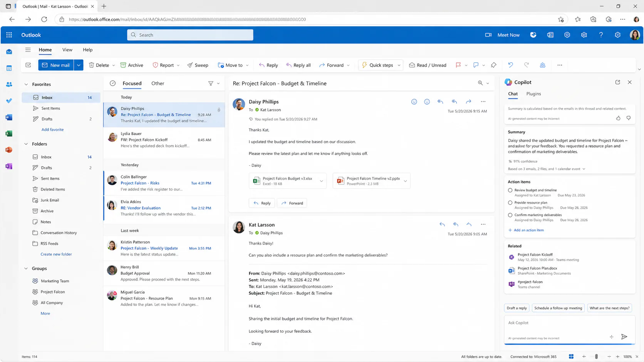Click the Meet Now camera icon
This screenshot has height=362, width=644.
[x=488, y=35]
